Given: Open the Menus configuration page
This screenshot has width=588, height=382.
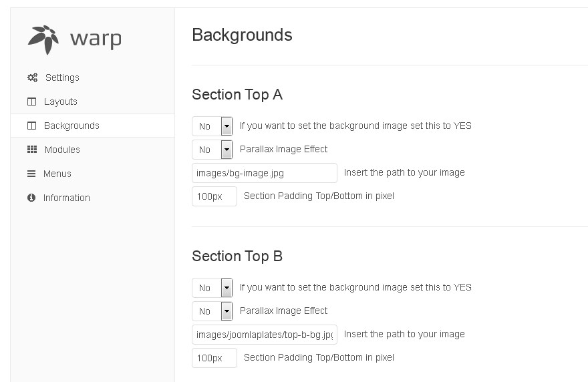Looking at the screenshot, I should [x=57, y=174].
